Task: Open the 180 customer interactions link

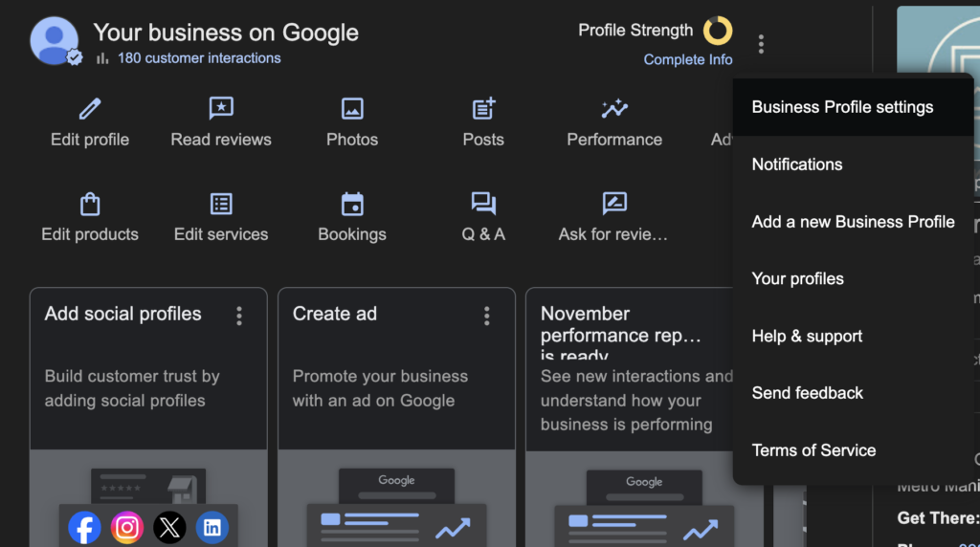Action: (x=199, y=58)
